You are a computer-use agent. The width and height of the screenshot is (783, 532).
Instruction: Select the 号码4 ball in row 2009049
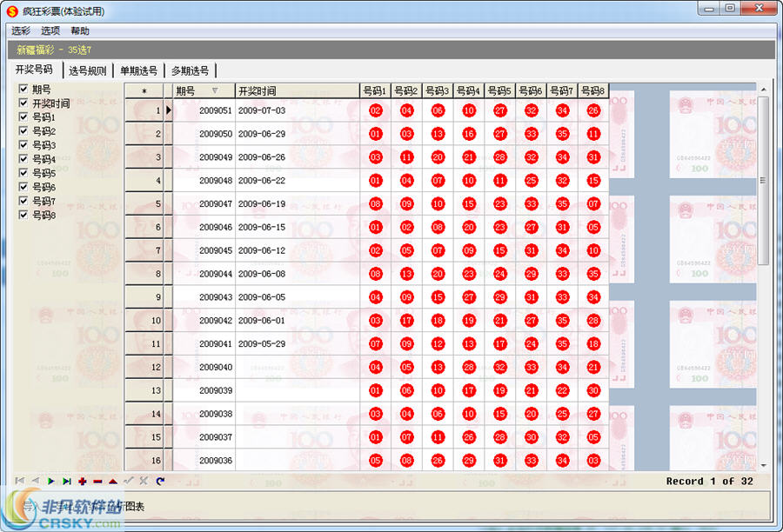[x=469, y=157]
